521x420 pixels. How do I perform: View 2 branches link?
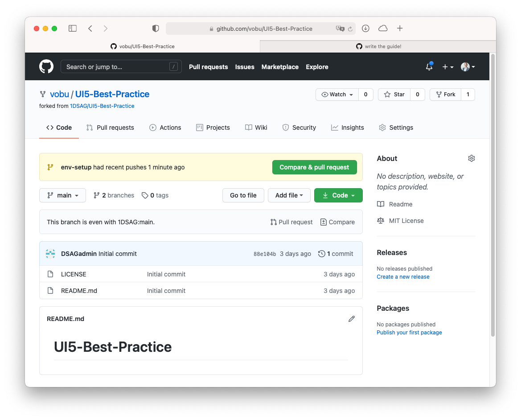pos(114,195)
